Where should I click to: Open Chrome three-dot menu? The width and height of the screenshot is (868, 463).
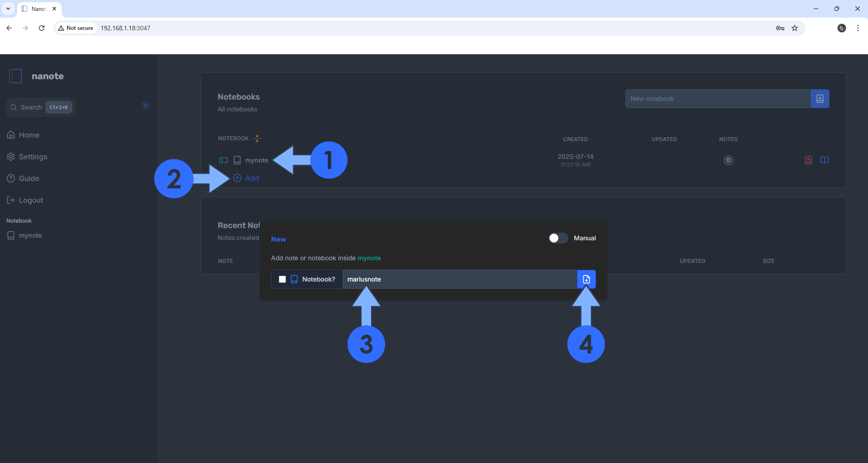coord(858,28)
